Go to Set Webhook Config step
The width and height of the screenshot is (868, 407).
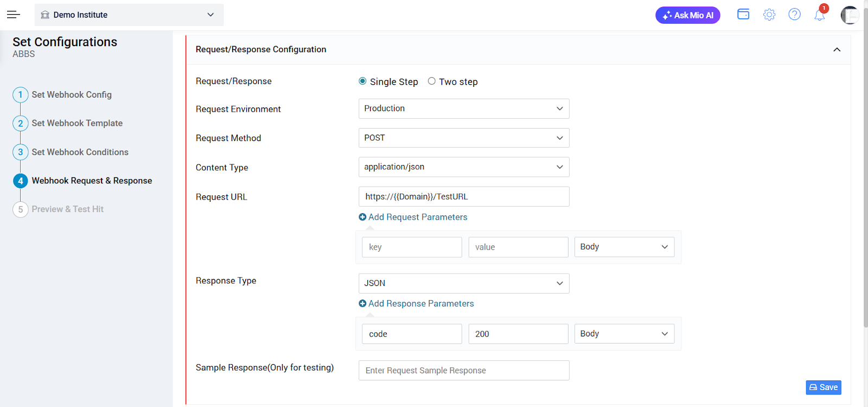pyautogui.click(x=71, y=94)
